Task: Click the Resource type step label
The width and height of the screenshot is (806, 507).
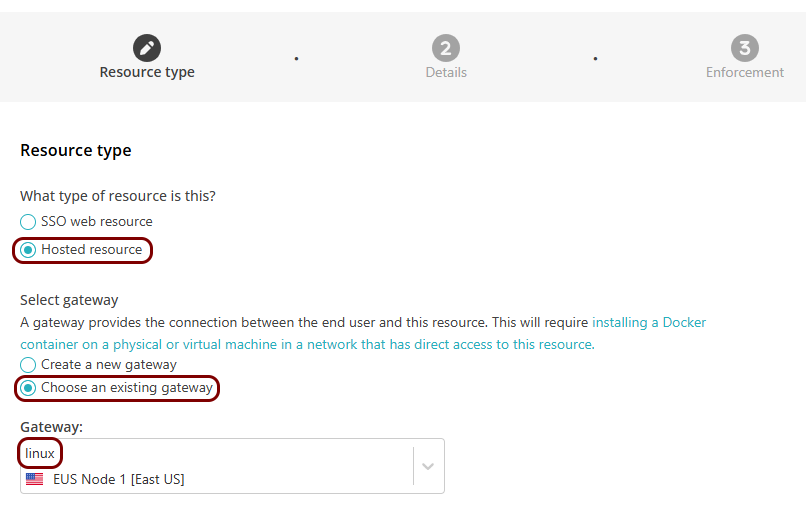Action: (147, 72)
